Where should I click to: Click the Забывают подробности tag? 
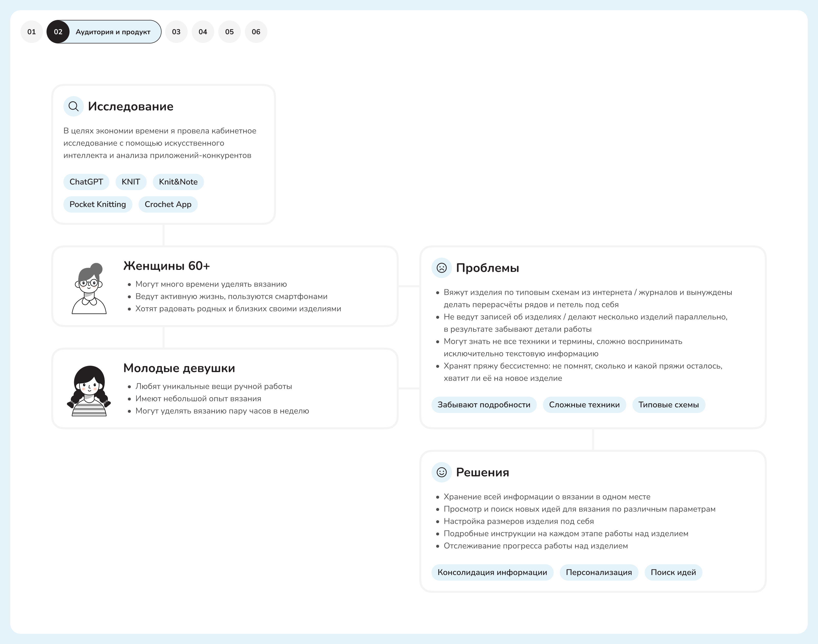coord(484,405)
